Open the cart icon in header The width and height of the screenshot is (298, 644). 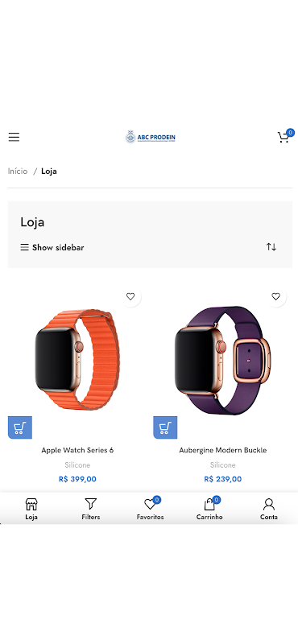tap(284, 137)
